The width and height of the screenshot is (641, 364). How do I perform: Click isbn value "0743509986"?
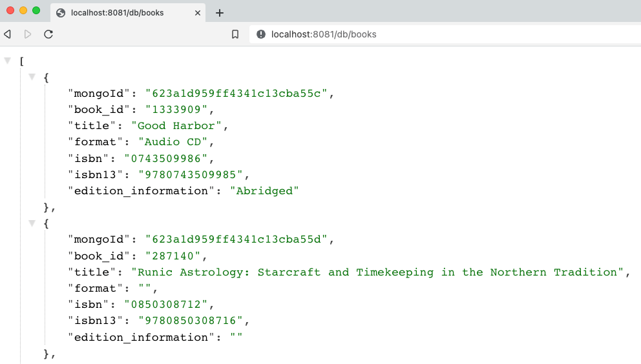point(166,159)
